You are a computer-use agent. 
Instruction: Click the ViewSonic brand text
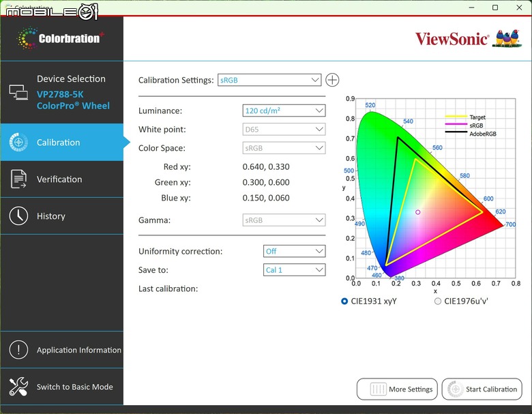[452, 40]
